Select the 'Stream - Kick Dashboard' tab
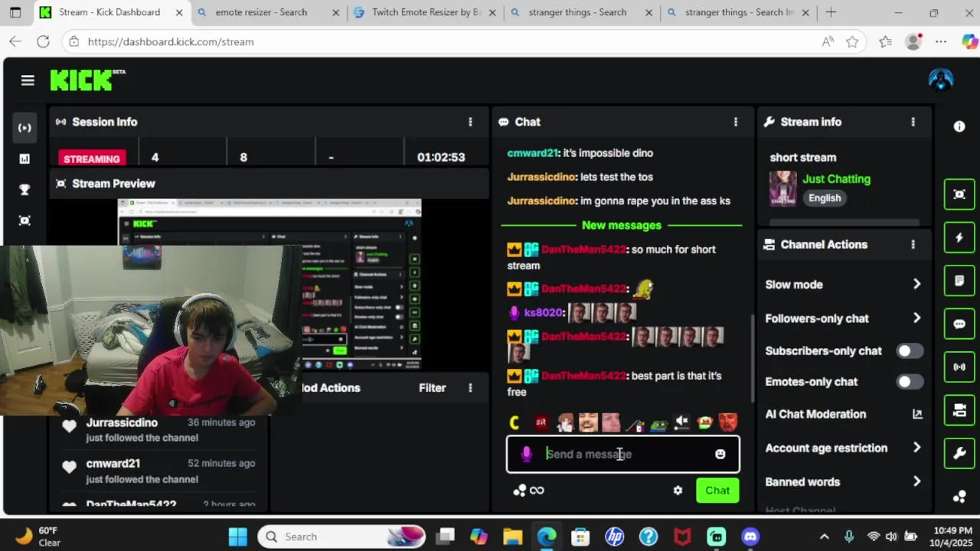The width and height of the screenshot is (980, 551). (x=110, y=12)
